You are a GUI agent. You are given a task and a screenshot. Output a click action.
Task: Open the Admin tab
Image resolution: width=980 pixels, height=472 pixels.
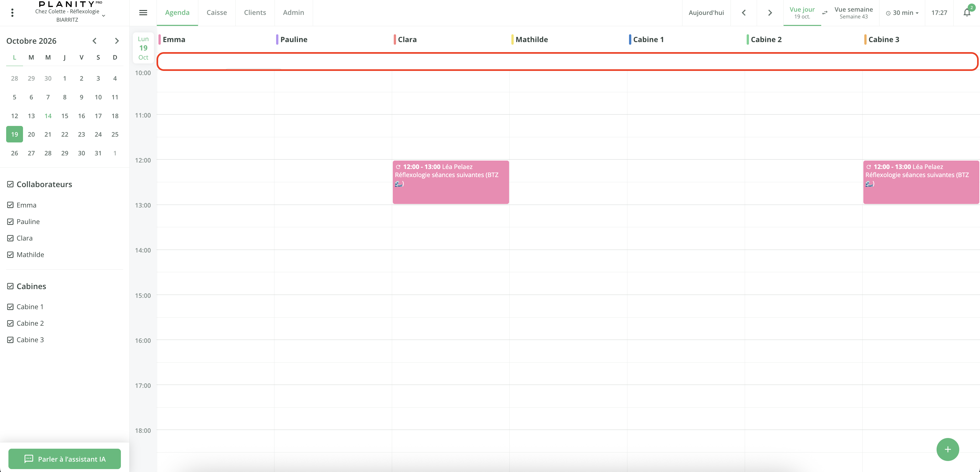tap(293, 13)
